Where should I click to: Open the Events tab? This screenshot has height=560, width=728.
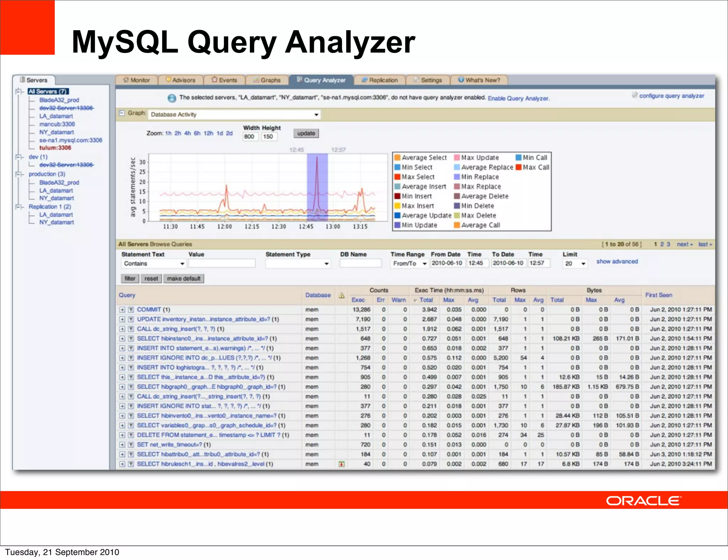point(224,80)
